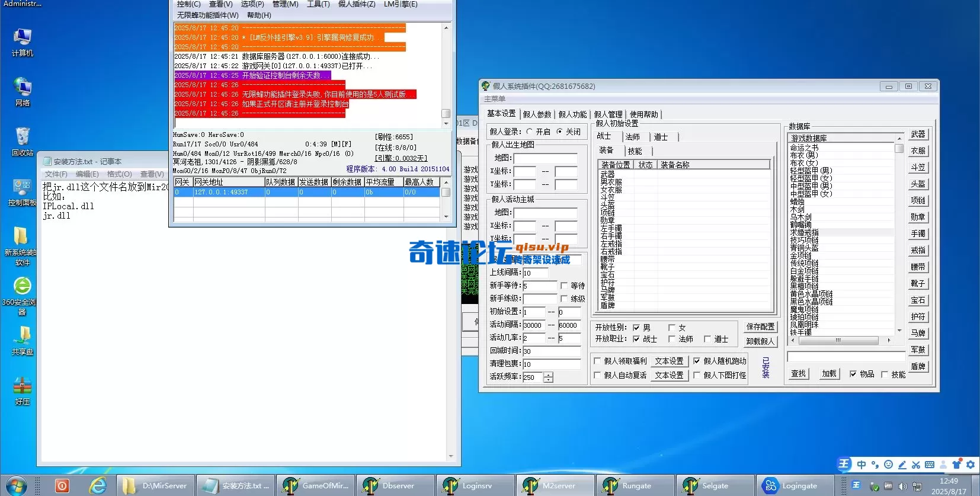Click the 文本设置 button beside 假人领取福利
The image size is (980, 496).
coord(669,361)
